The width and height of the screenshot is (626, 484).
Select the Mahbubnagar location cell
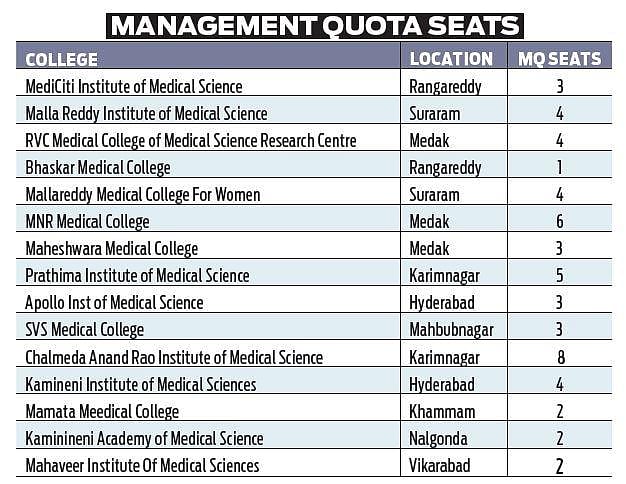pos(451,329)
